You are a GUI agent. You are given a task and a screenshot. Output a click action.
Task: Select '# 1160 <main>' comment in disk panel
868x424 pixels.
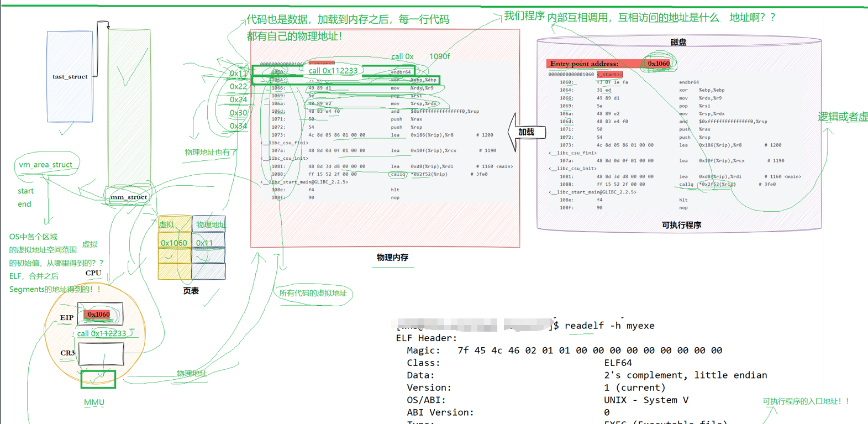pyautogui.click(x=783, y=176)
